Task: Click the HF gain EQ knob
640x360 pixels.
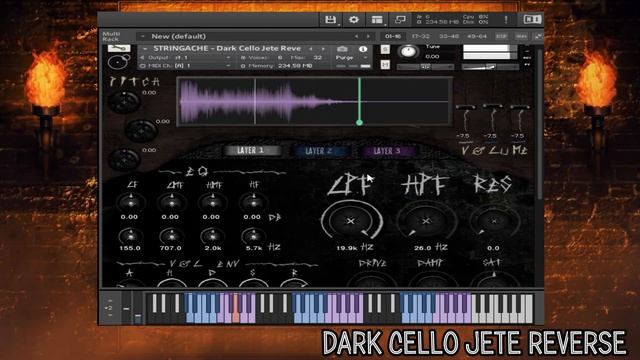Action: 253,202
